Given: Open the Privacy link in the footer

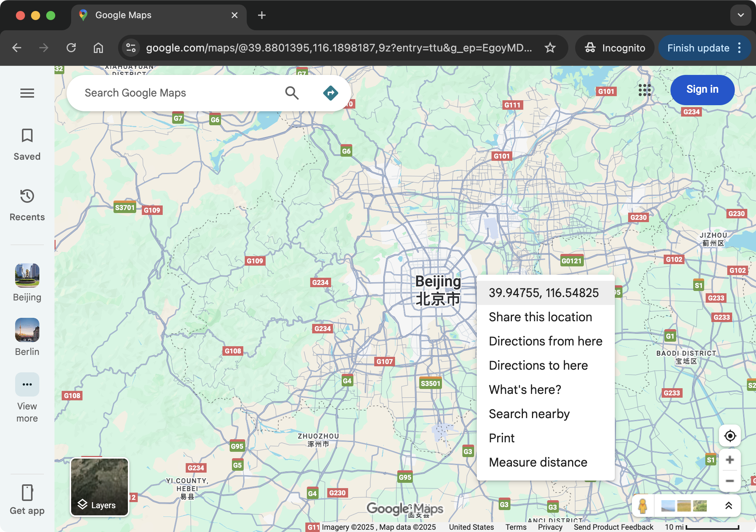Looking at the screenshot, I should point(550,527).
